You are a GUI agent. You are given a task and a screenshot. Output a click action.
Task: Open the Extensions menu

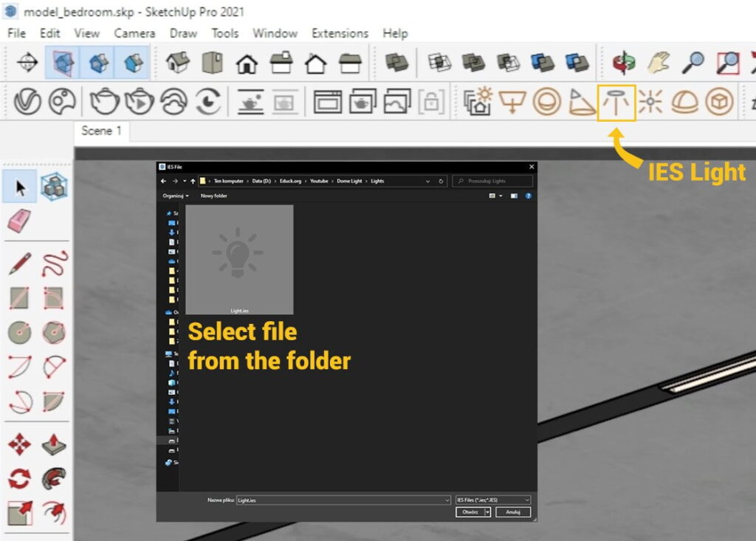(339, 33)
